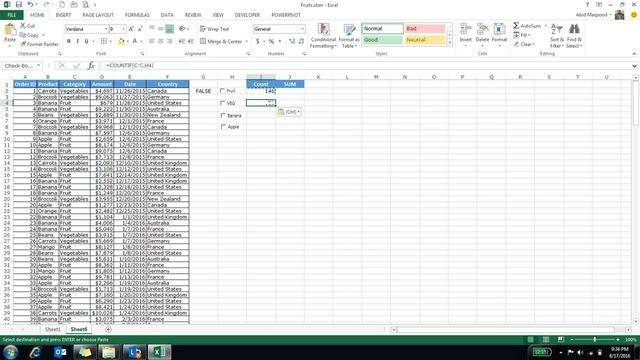The width and height of the screenshot is (640, 360).
Task: Open the Merge & Center dropdown arrow
Action: [x=247, y=41]
